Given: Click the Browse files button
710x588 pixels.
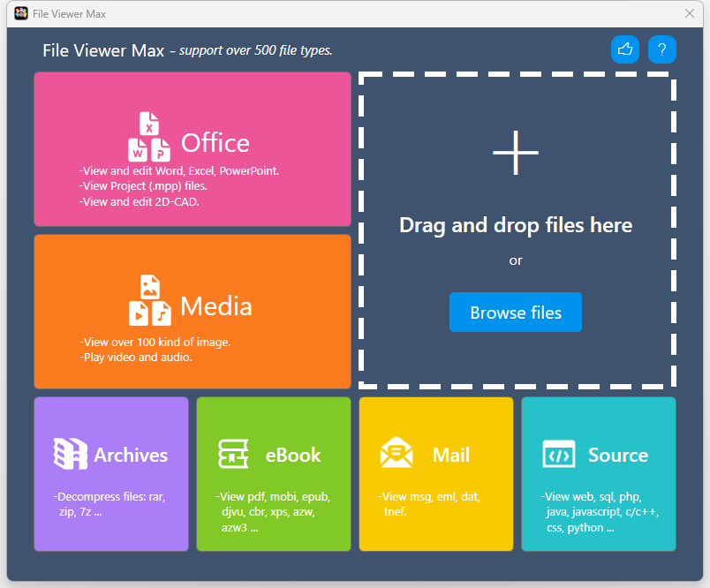Looking at the screenshot, I should [516, 313].
